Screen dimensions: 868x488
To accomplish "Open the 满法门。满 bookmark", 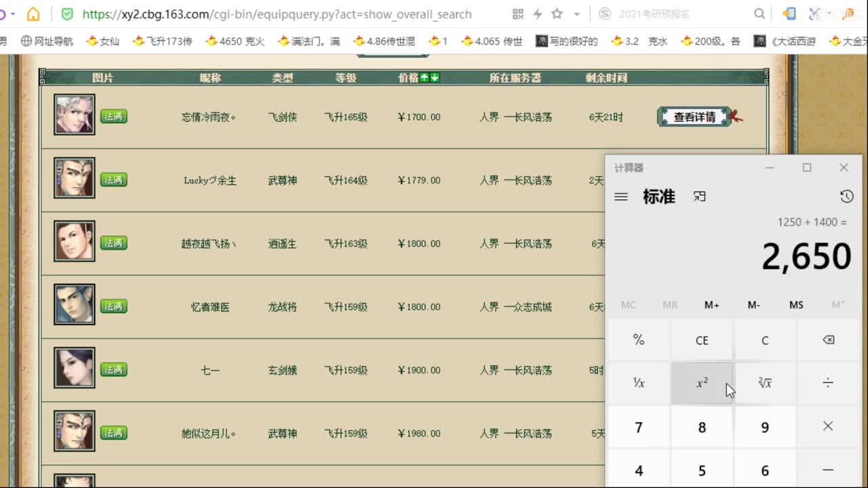I will pyautogui.click(x=309, y=41).
